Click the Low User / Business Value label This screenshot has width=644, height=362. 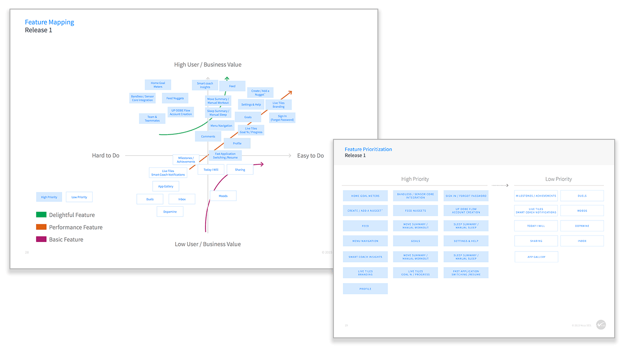tap(207, 244)
